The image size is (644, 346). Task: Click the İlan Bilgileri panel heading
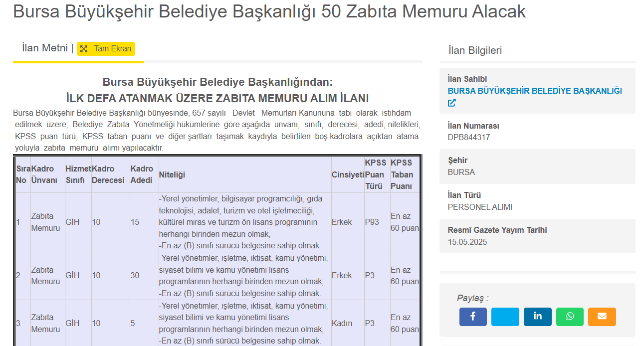pyautogui.click(x=475, y=50)
